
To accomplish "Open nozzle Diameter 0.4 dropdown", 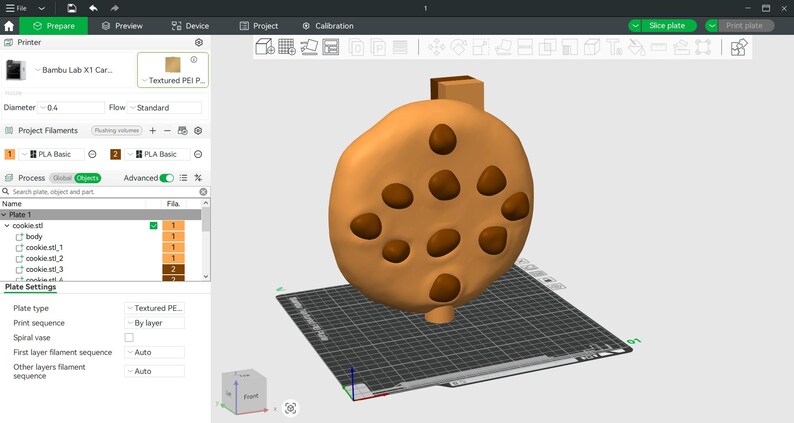I will tap(71, 108).
